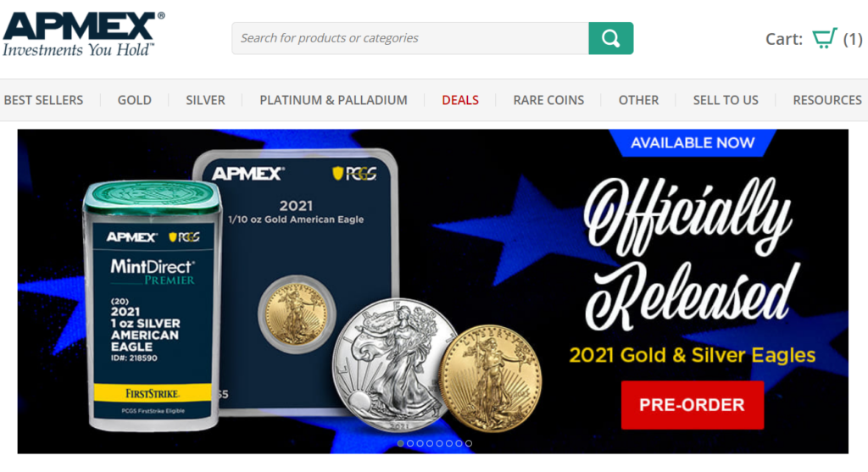Viewport: 868px width, 472px height.
Task: Expand the Platinum & Palladium menu
Action: tap(333, 100)
